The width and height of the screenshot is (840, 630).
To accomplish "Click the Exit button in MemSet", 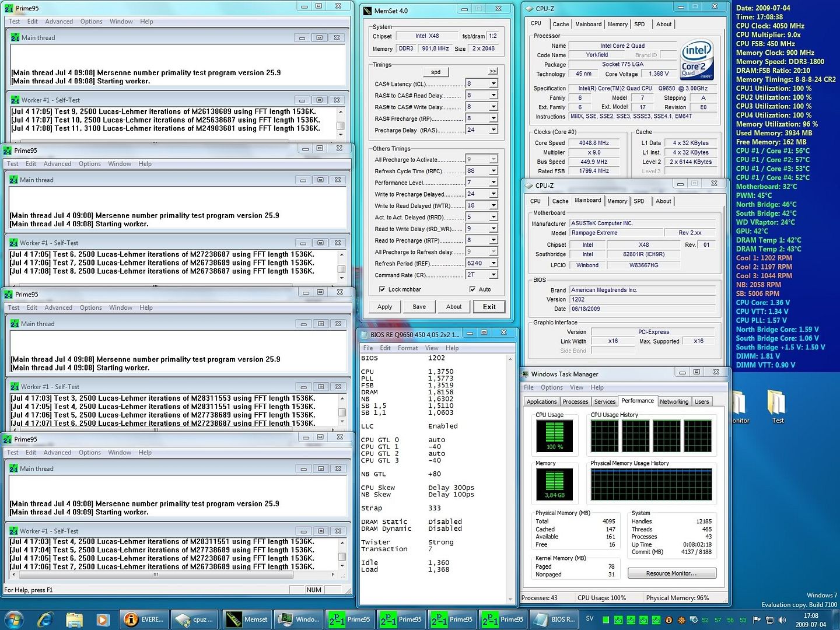I will [x=489, y=307].
